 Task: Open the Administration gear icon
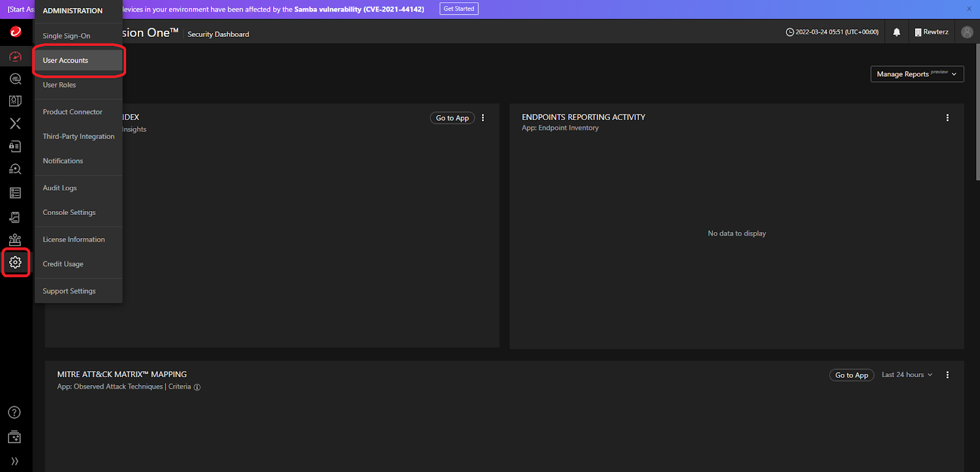pyautogui.click(x=15, y=262)
